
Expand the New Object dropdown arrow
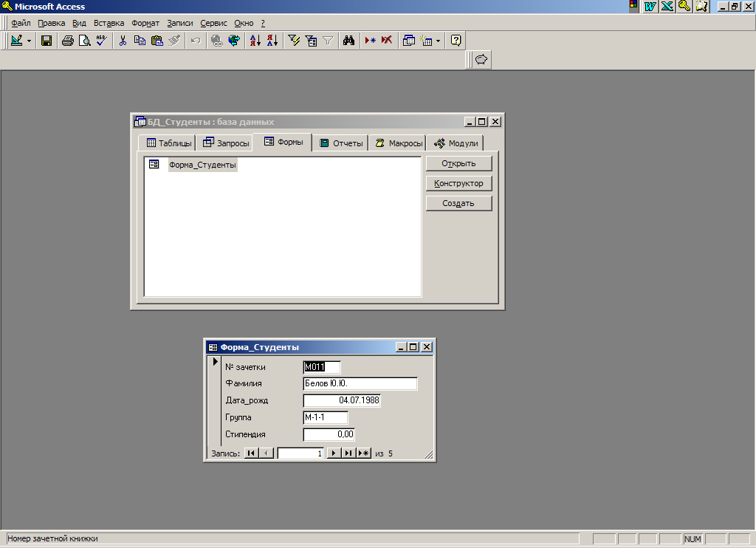(x=438, y=41)
